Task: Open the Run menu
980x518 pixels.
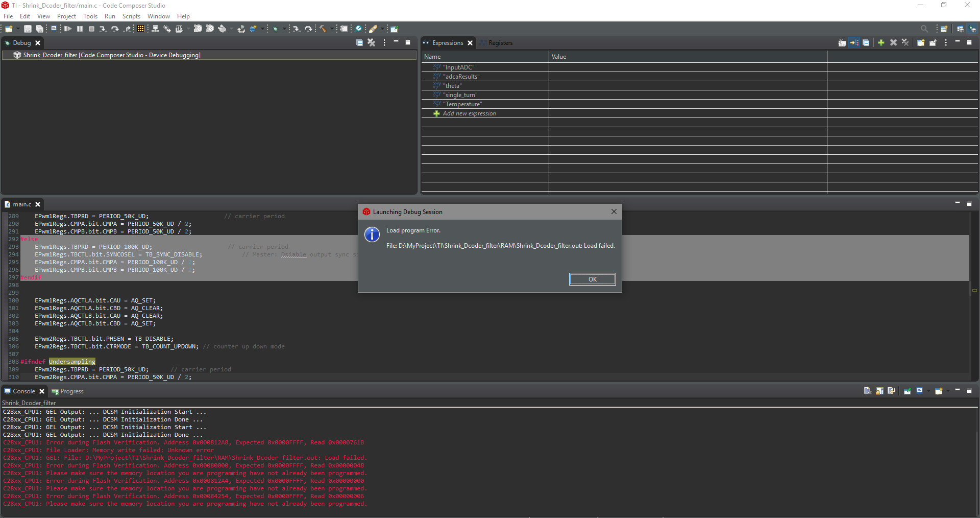Action: pos(110,16)
